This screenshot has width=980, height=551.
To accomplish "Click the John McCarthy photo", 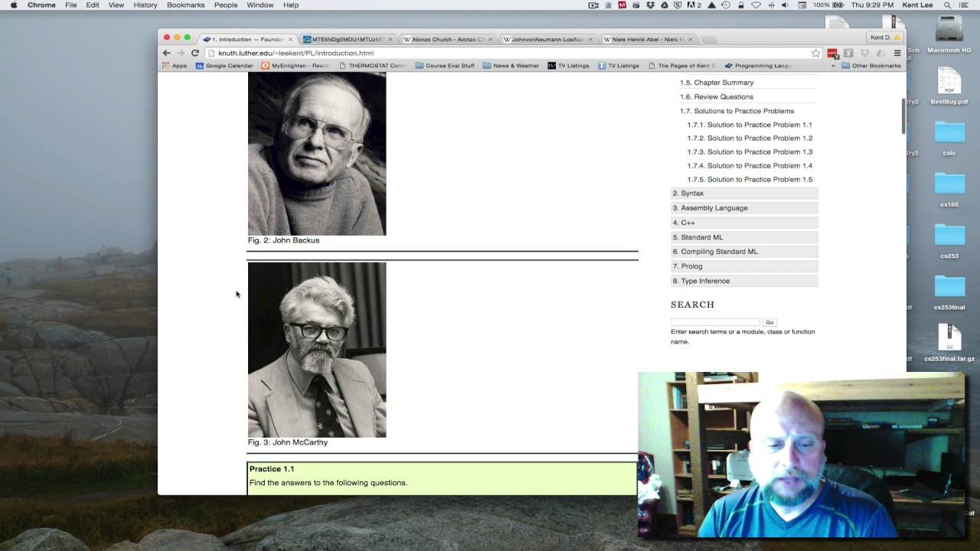I will coord(317,350).
